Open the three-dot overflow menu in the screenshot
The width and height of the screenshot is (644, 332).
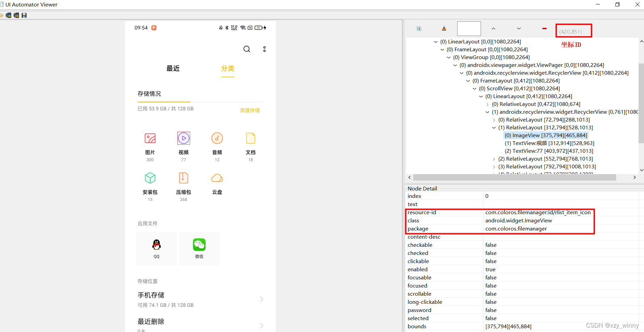[264, 49]
